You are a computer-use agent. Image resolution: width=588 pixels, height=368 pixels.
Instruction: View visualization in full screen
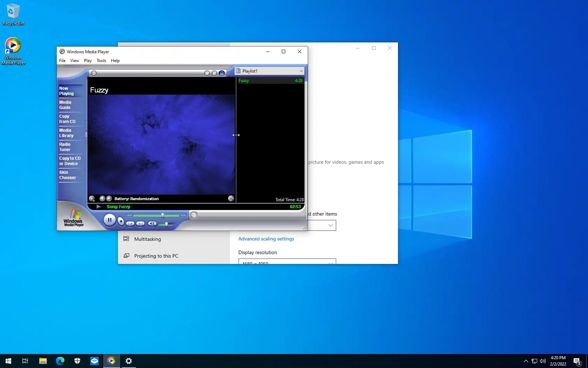coord(231,198)
